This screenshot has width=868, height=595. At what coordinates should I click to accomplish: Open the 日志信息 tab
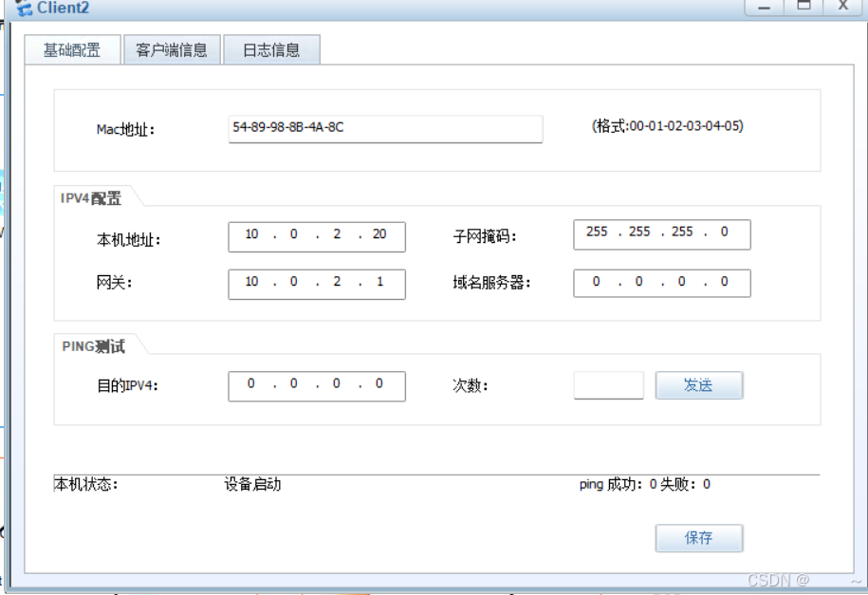click(271, 50)
